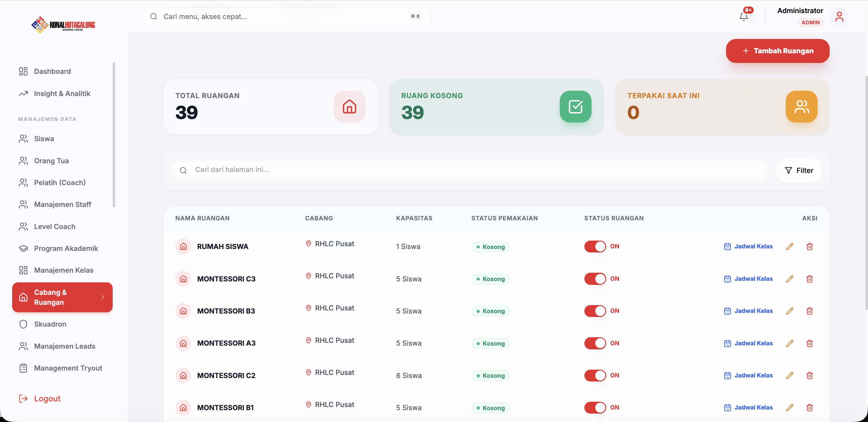Switch off MONTESSORI B1 room toggle
This screenshot has height=422, width=868.
click(x=595, y=407)
